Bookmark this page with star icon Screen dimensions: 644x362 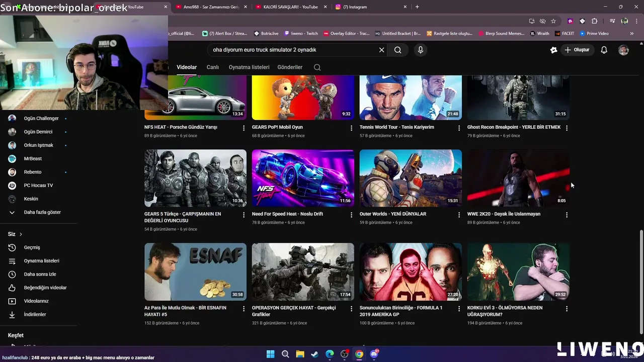point(553,21)
